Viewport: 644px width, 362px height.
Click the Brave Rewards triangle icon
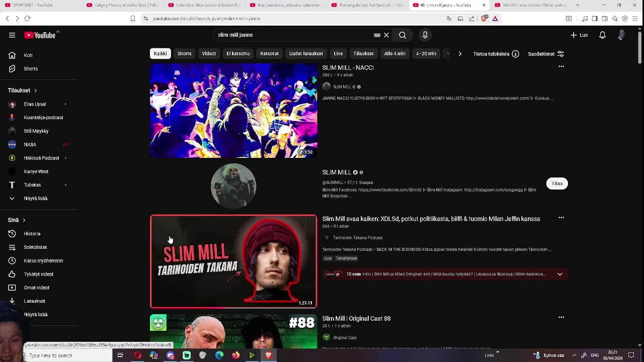[495, 19]
